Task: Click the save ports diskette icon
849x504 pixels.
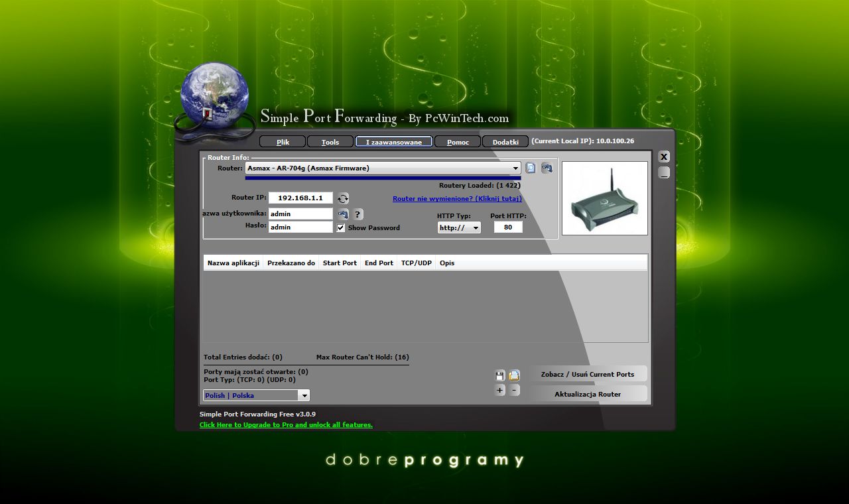Action: [x=499, y=375]
